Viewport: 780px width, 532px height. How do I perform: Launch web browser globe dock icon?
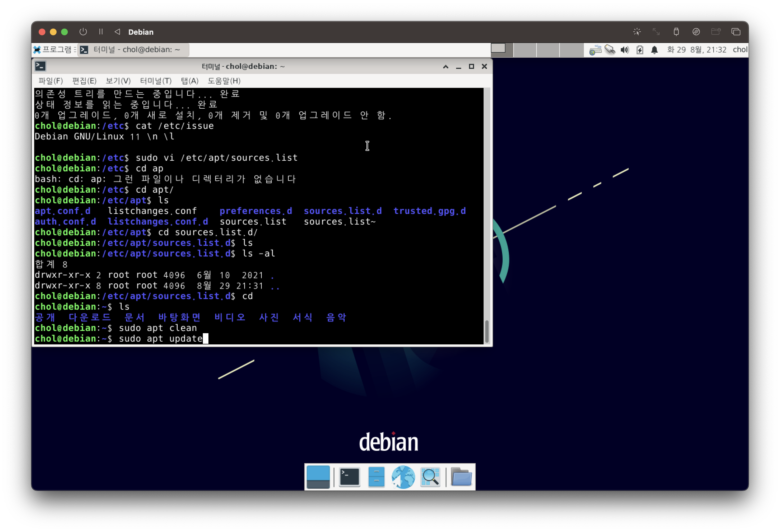click(403, 477)
